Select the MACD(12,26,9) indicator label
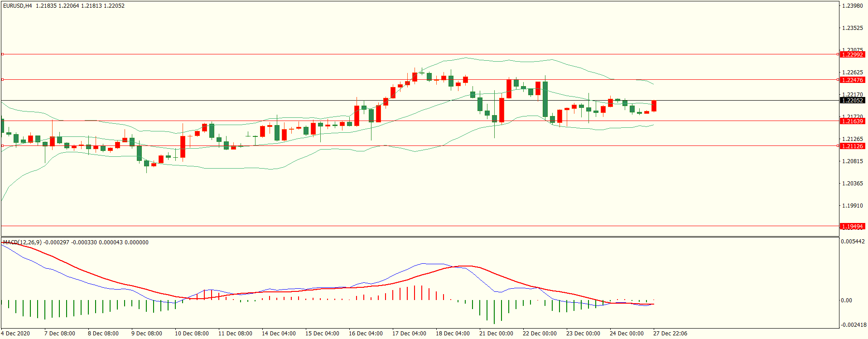This screenshot has width=868, height=339. (22, 242)
